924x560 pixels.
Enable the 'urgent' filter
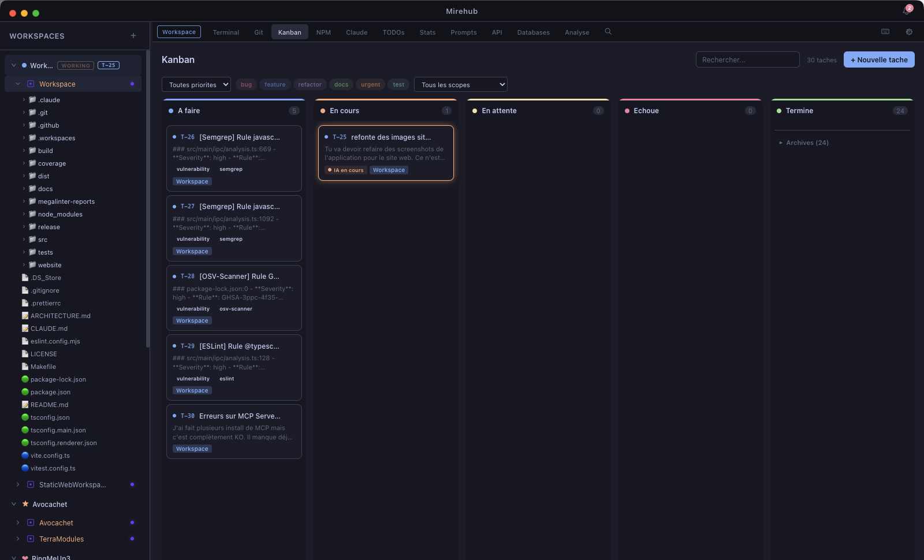click(370, 84)
